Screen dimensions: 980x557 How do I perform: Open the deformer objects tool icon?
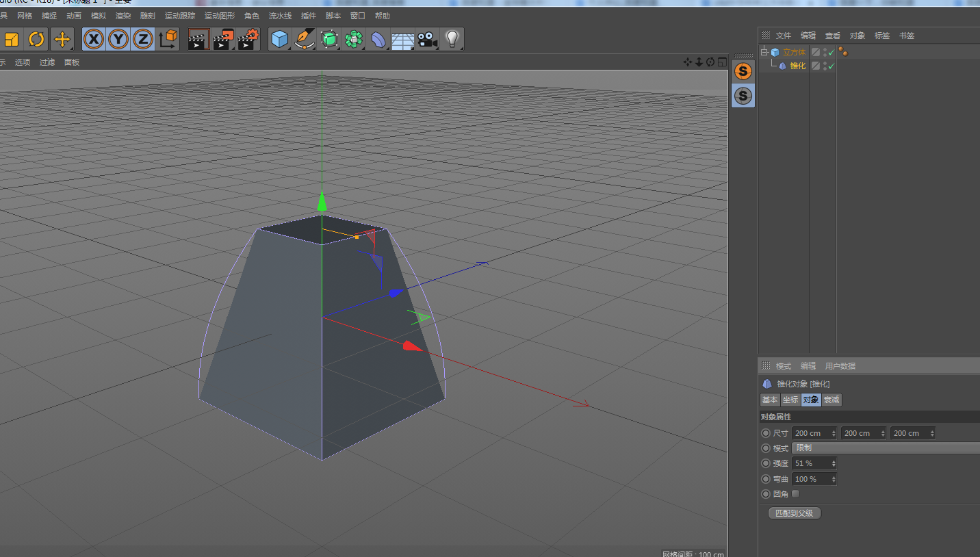pos(378,40)
